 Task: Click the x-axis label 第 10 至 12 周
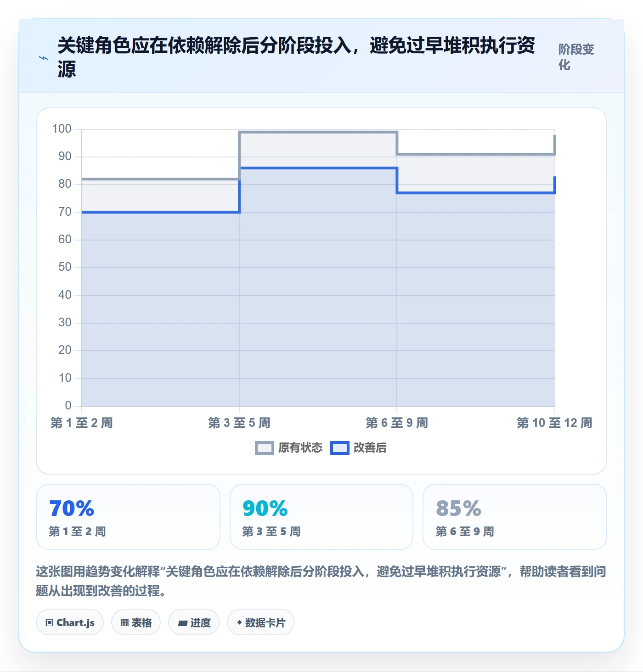tap(554, 423)
